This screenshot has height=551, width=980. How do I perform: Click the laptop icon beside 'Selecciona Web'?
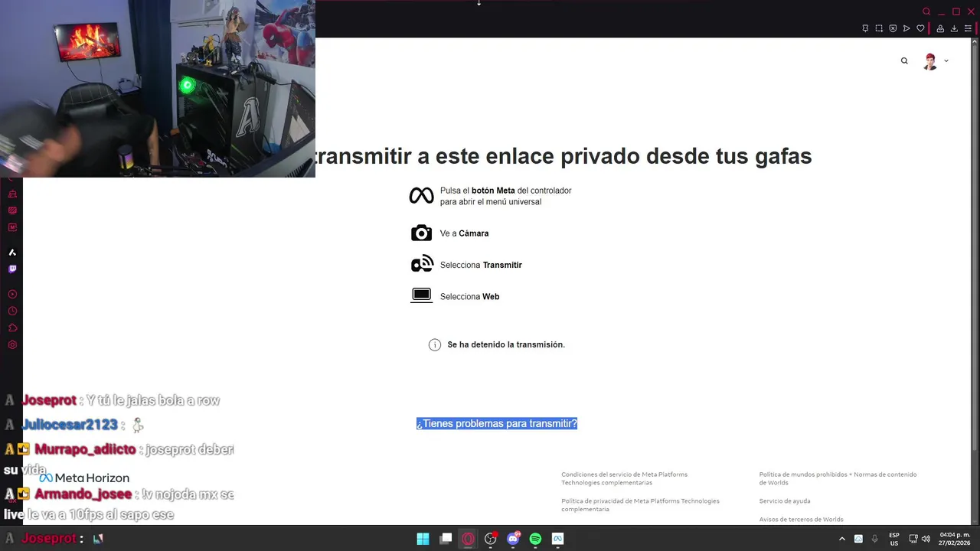click(422, 295)
